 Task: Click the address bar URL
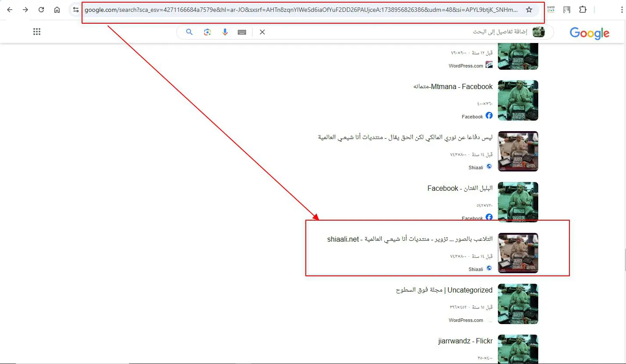click(300, 10)
